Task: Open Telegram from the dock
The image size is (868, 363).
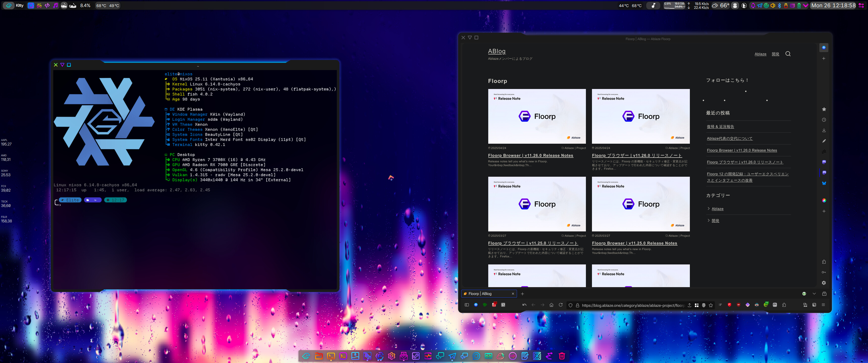Action: click(452, 356)
